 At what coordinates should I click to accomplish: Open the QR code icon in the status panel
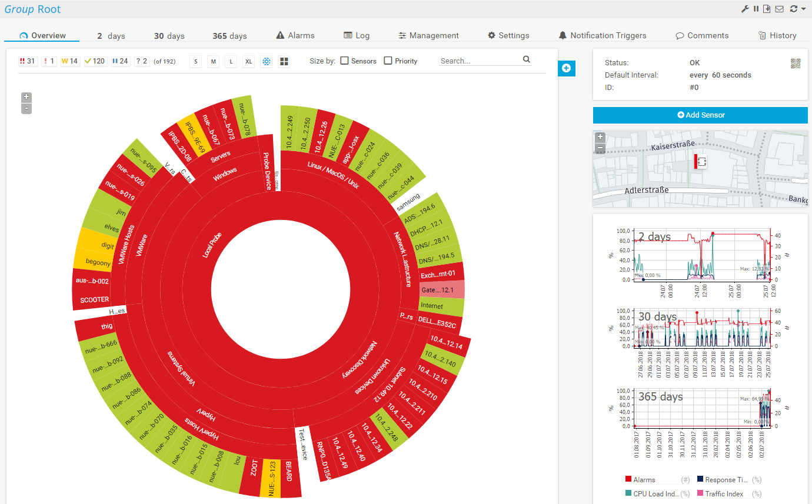(796, 64)
